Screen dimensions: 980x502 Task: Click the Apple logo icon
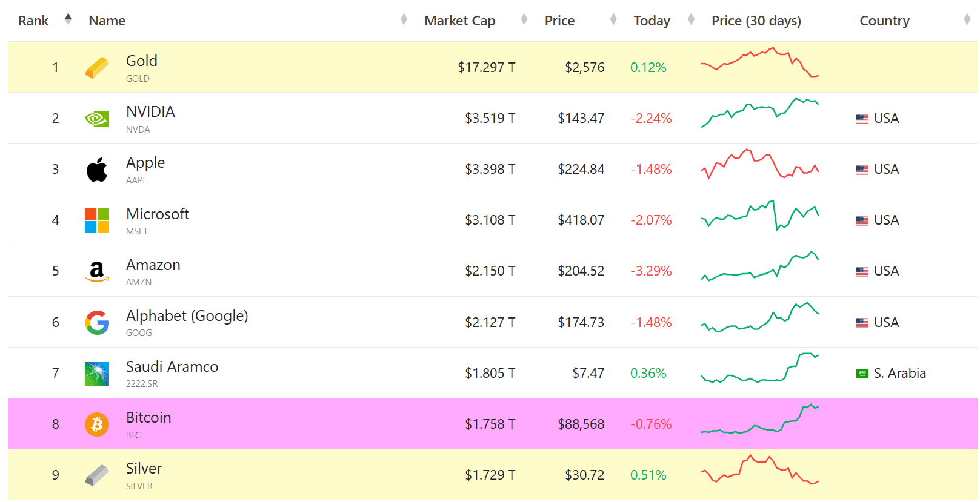96,170
